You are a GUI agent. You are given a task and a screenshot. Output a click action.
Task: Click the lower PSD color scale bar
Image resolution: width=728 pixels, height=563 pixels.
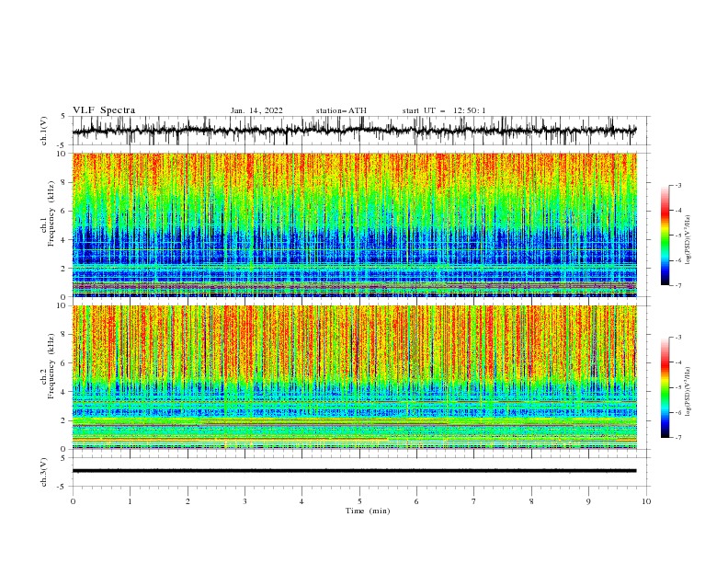(x=665, y=387)
